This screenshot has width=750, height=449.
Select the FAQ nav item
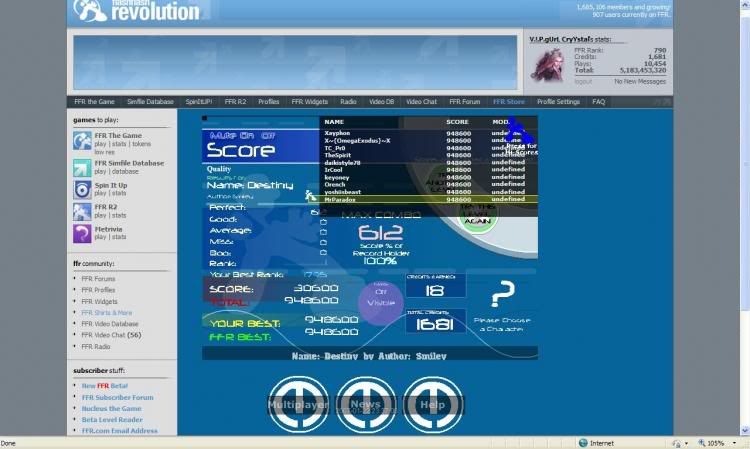pos(598,102)
